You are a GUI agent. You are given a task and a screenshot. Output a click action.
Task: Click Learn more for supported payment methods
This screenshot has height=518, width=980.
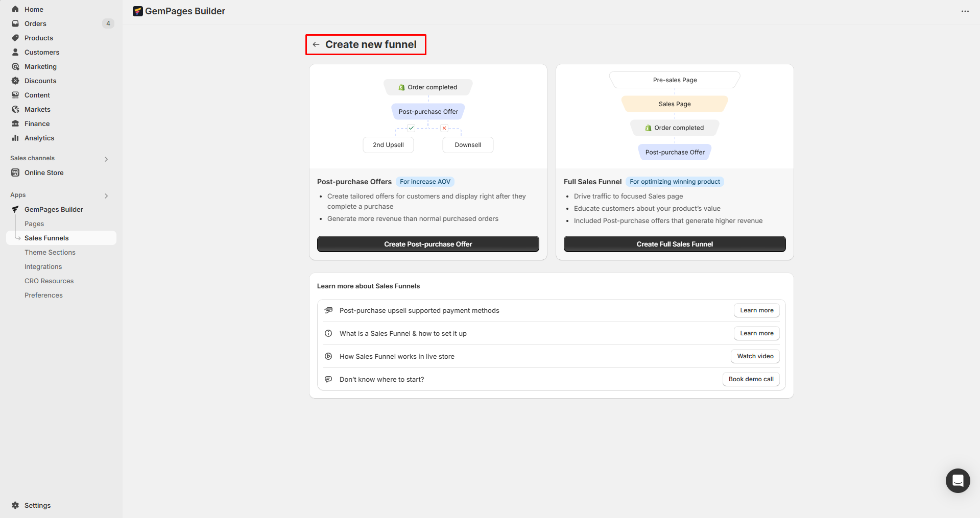757,310
